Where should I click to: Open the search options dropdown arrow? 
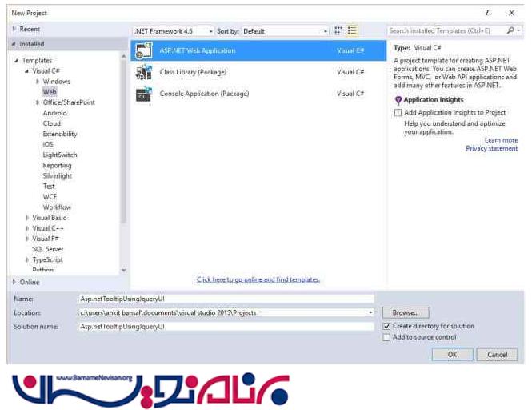[x=518, y=30]
